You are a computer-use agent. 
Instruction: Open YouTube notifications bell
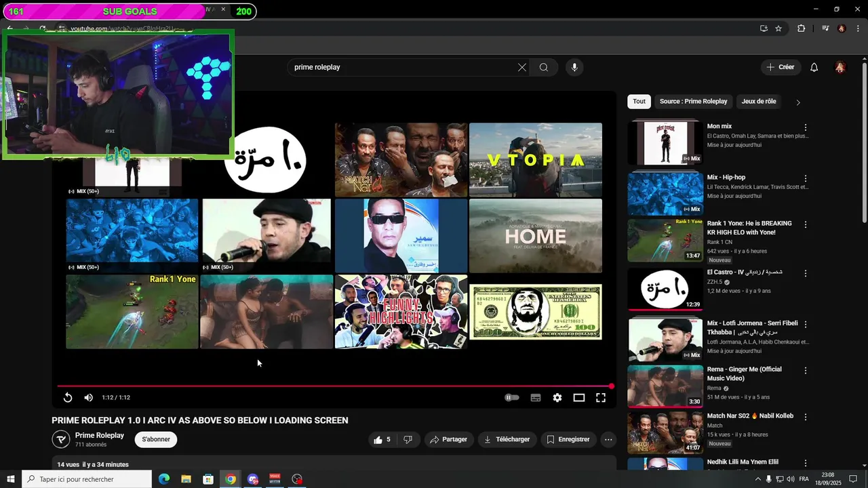(814, 67)
